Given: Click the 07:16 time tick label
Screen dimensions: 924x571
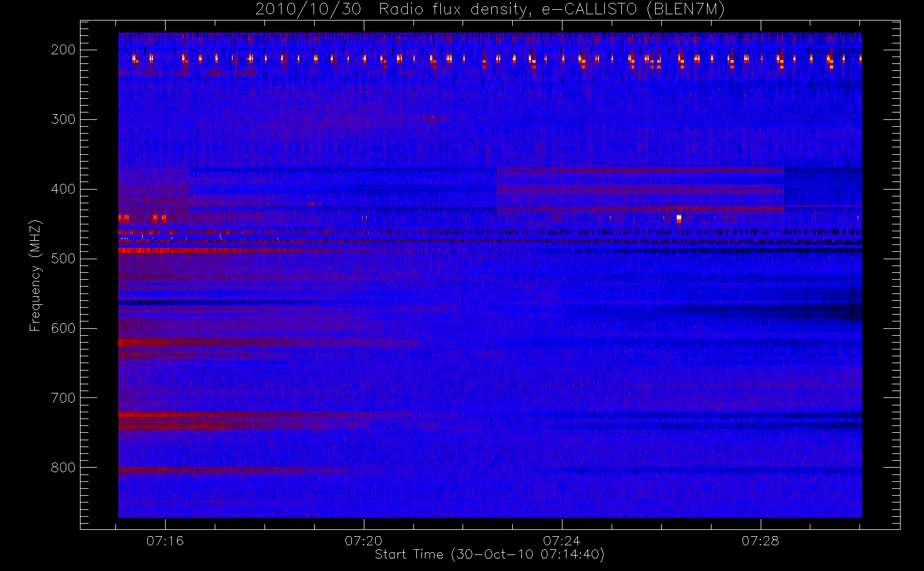Looking at the screenshot, I should click(165, 541).
